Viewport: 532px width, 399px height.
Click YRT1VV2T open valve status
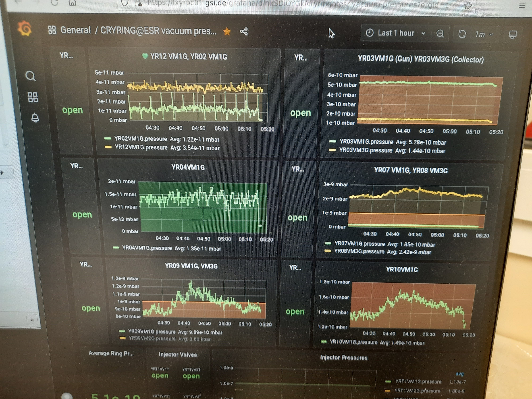[x=191, y=376]
